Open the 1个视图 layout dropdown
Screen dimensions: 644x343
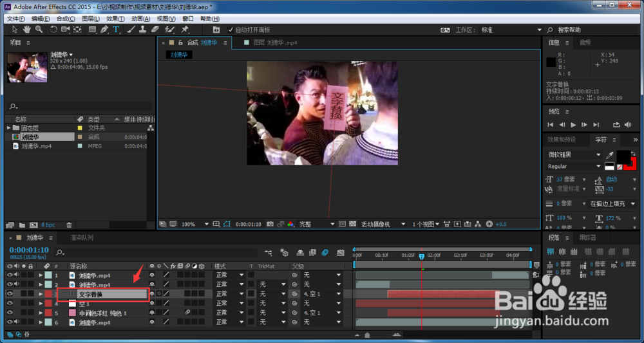[425, 224]
